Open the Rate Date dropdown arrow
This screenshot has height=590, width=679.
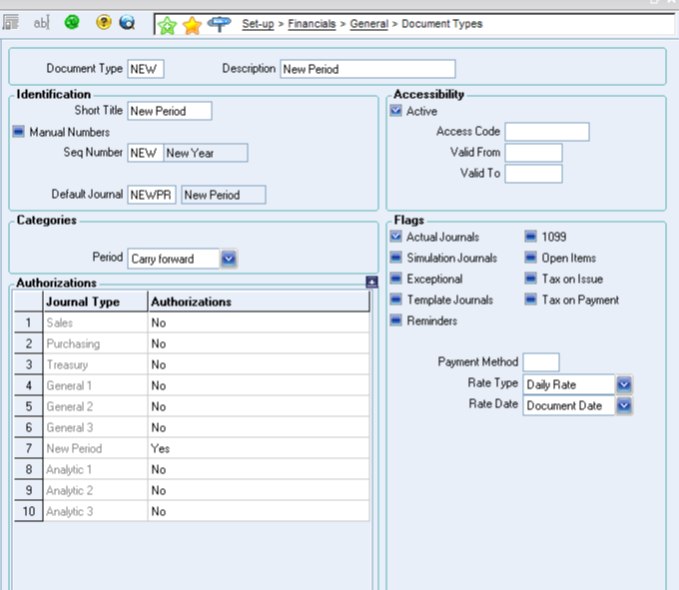coord(624,405)
